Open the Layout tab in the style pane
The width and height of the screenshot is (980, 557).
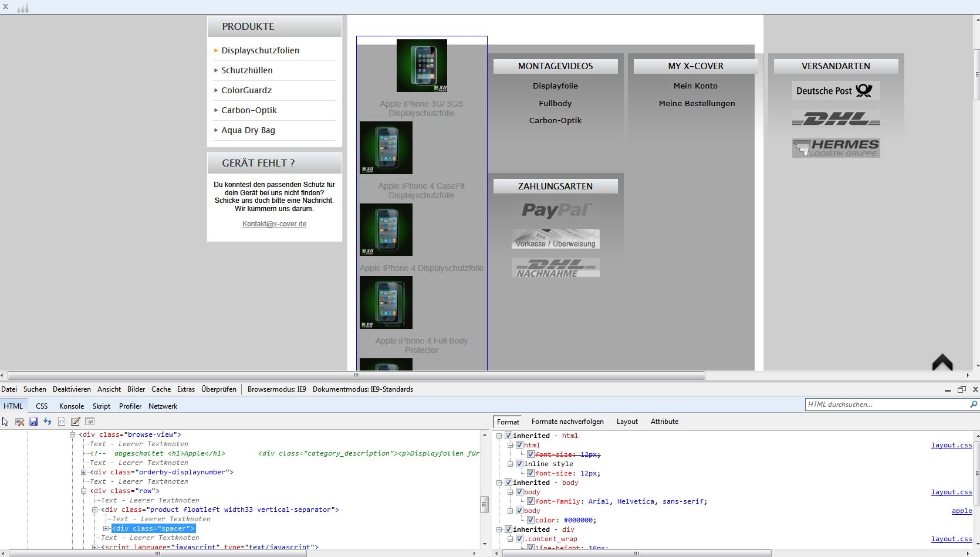tap(627, 422)
